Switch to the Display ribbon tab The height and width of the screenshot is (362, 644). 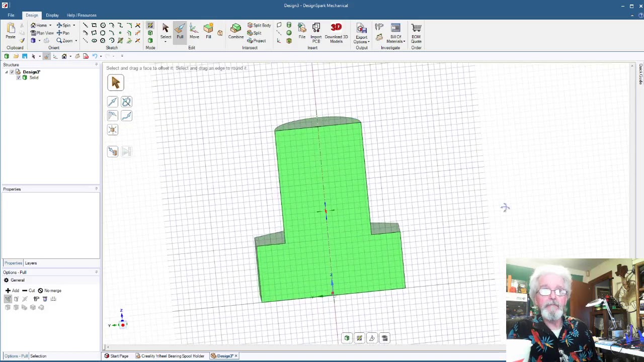point(52,15)
